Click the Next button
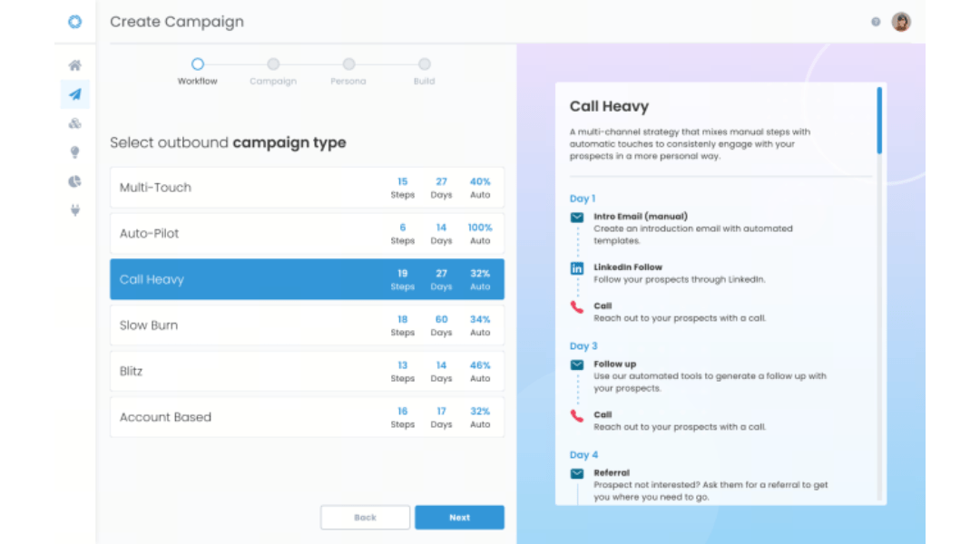Screen dimensions: 980x544 point(459,517)
